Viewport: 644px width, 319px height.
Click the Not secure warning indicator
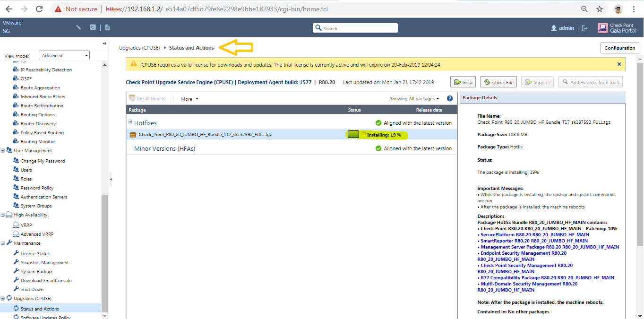click(76, 9)
